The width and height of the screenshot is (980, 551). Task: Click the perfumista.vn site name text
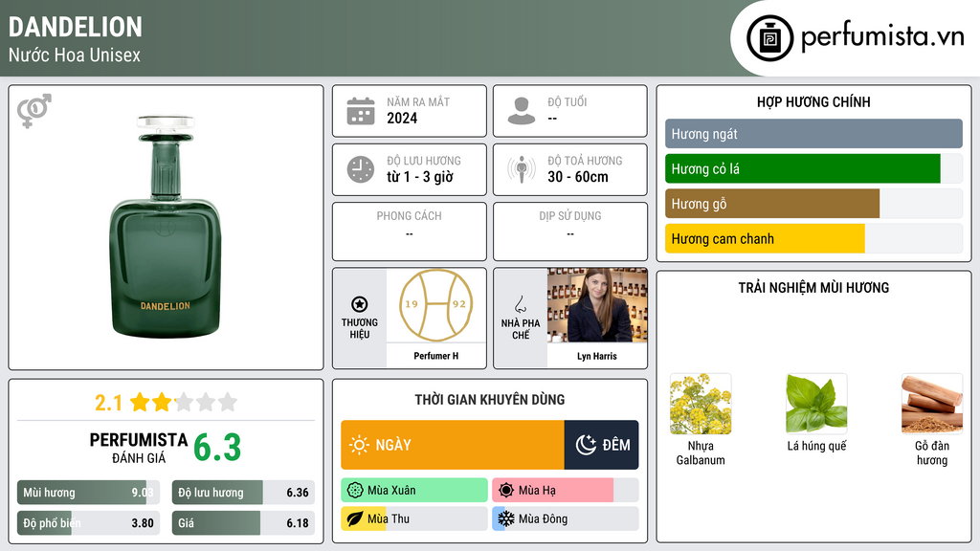coord(882,36)
